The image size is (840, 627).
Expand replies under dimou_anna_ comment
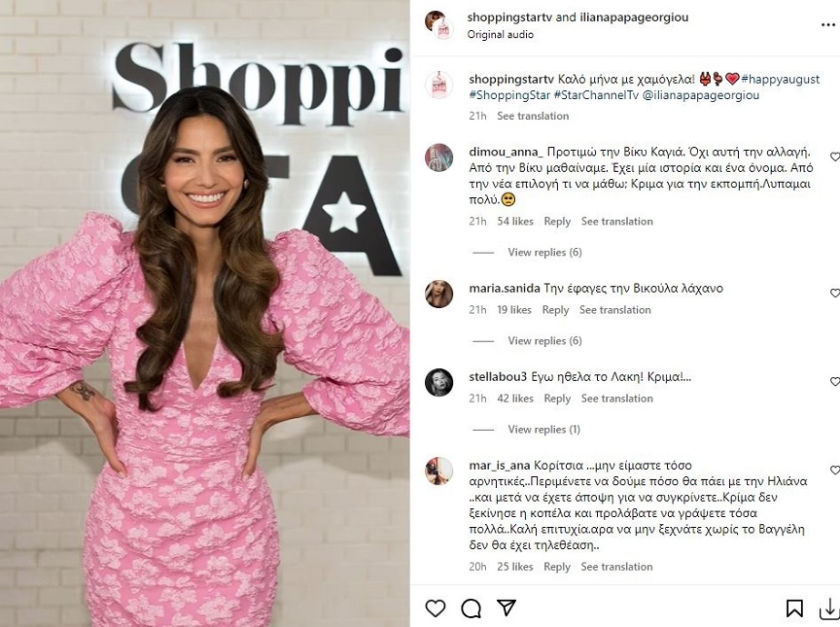pyautogui.click(x=544, y=252)
